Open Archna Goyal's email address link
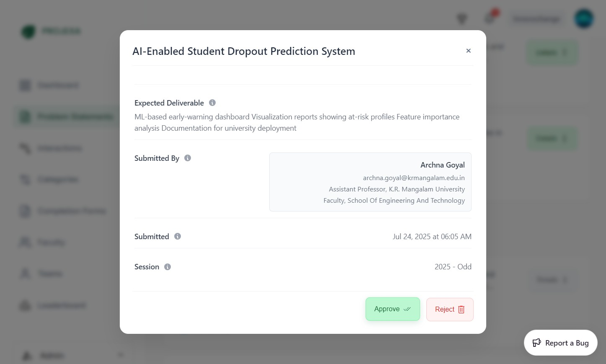Image resolution: width=606 pixels, height=364 pixels. 414,178
